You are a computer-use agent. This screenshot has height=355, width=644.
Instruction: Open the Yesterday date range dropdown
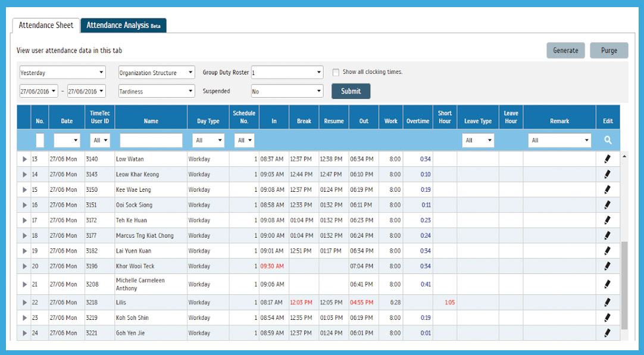click(x=62, y=71)
